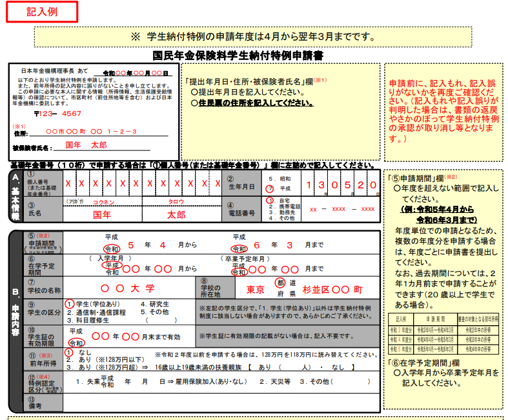Click the furigana コクネン

point(103,202)
